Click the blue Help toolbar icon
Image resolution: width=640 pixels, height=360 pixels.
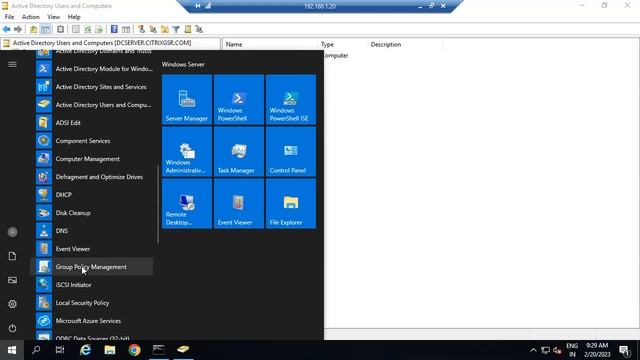click(x=114, y=29)
